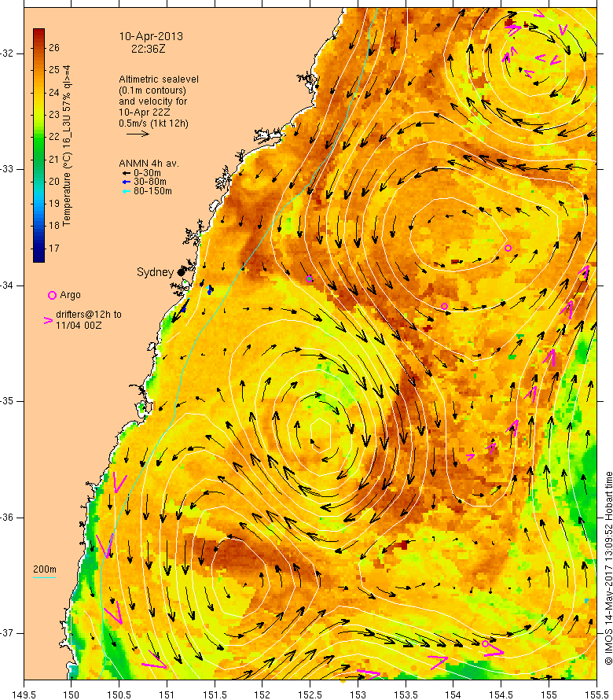Click the green-filled Argo marker near 152.5, -34

click(x=309, y=279)
